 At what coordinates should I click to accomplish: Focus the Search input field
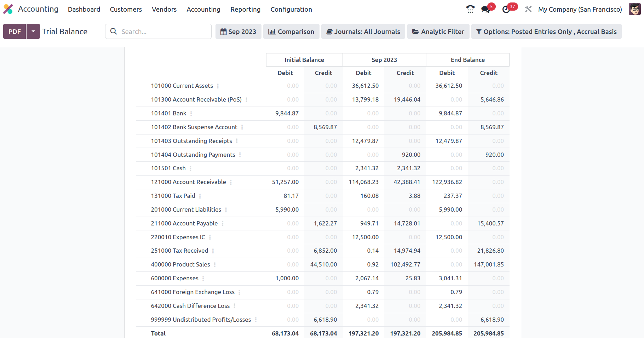pyautogui.click(x=163, y=31)
